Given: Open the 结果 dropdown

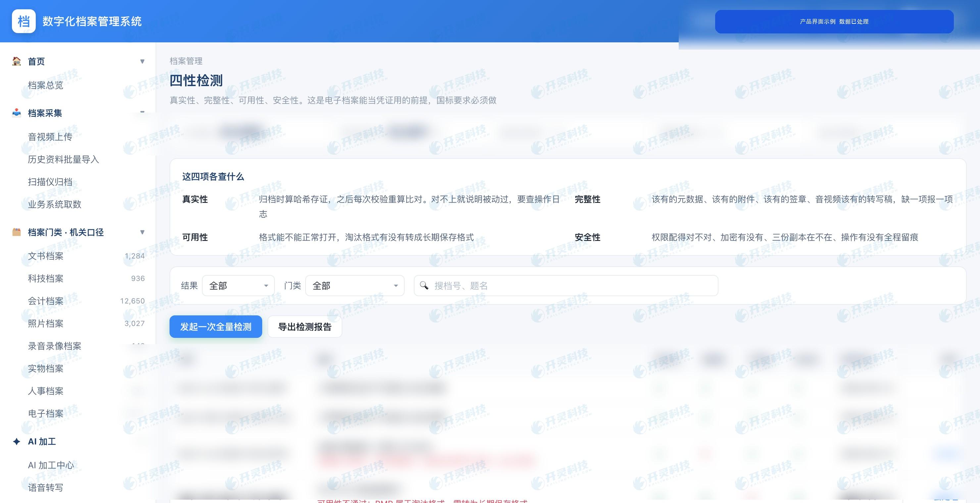Looking at the screenshot, I should pos(238,286).
